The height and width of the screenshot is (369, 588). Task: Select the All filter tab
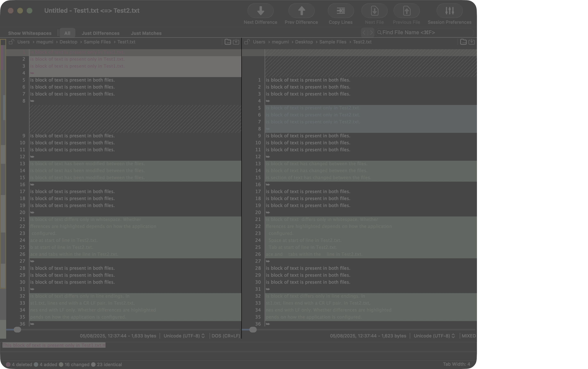67,33
